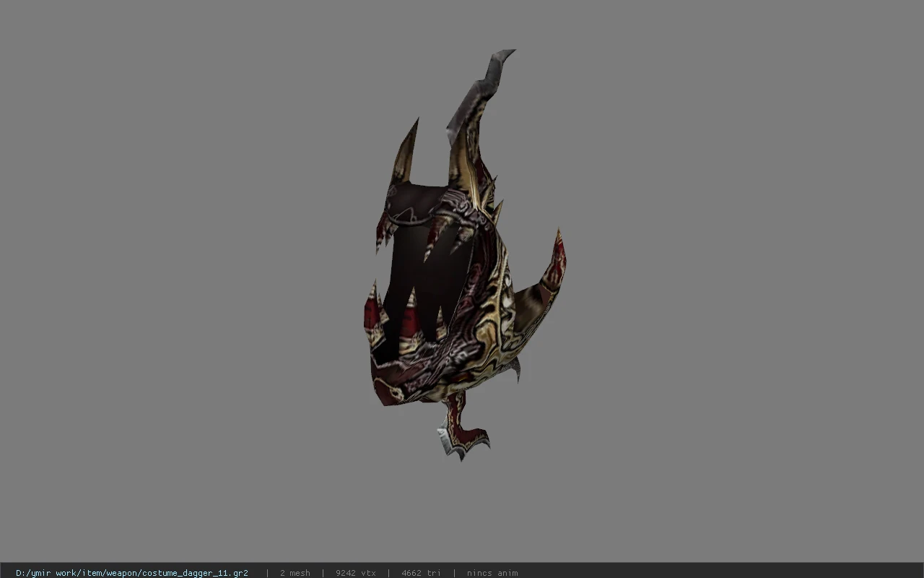
Task: Click the 'nincs anim' status entry
Action: point(492,573)
